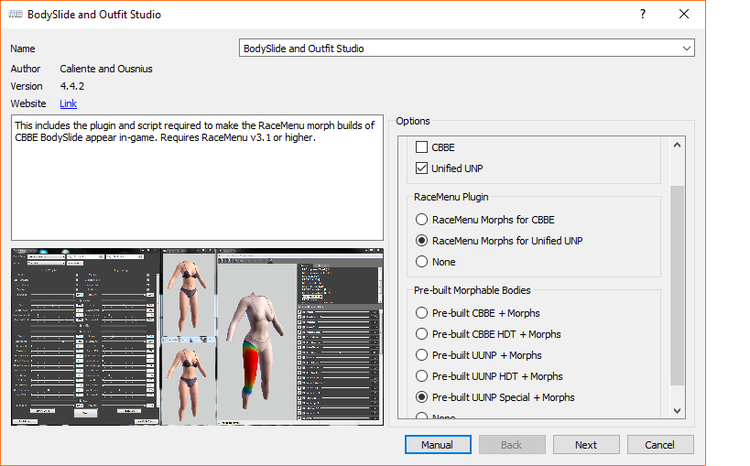
Task: Click the options list scrollbar thumb
Action: pyautogui.click(x=677, y=285)
